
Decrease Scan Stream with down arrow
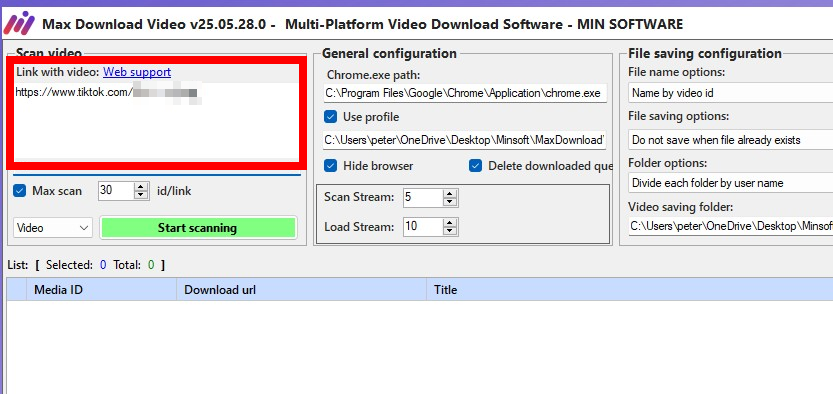point(450,202)
